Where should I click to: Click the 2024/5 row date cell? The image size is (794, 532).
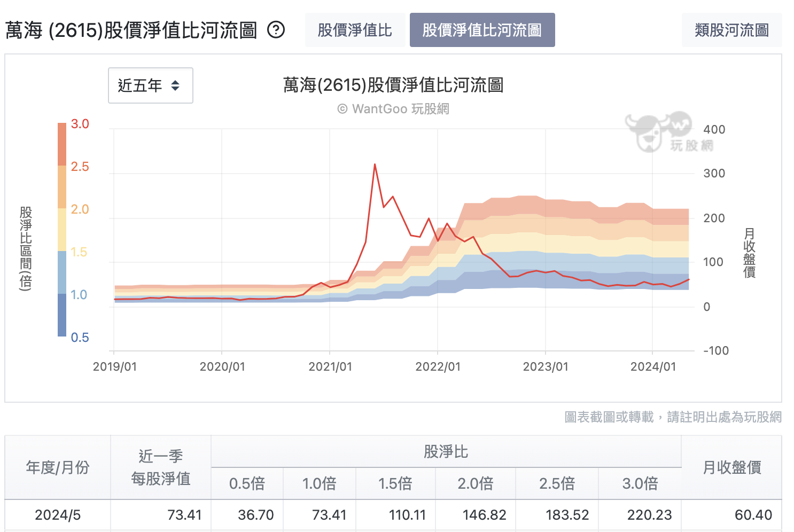tap(58, 515)
